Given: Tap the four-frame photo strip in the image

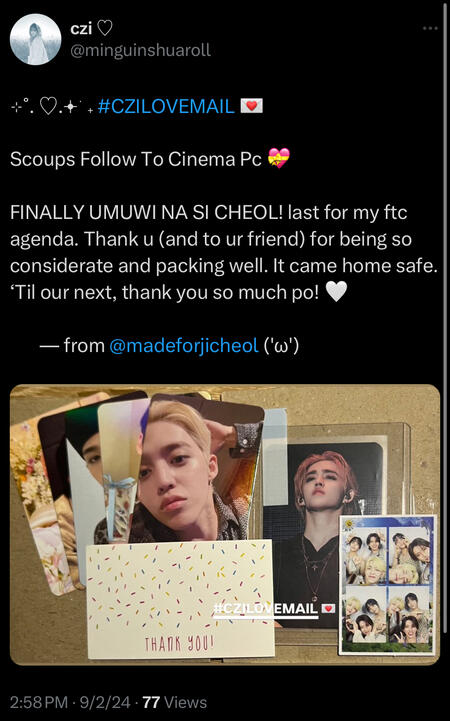Looking at the screenshot, I should click(387, 584).
